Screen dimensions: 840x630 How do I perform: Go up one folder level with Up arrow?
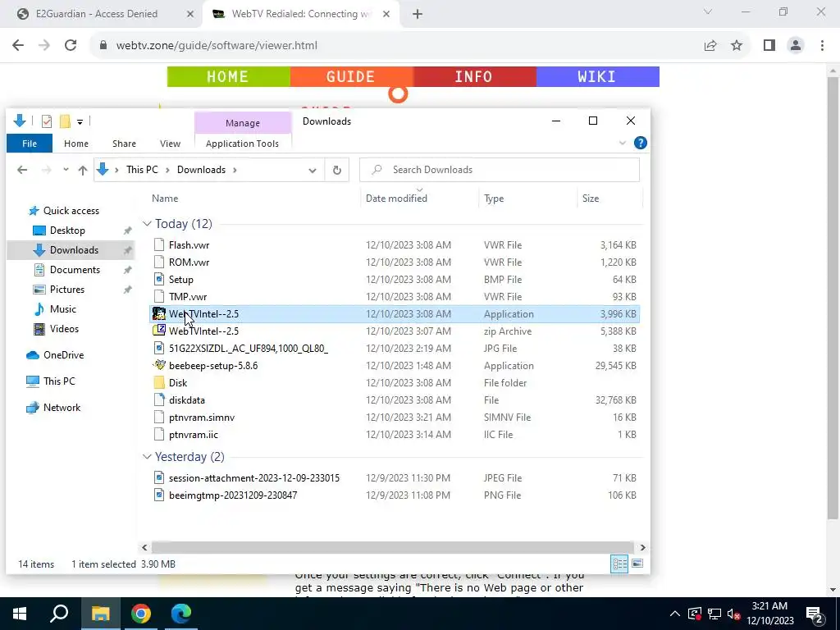83,170
